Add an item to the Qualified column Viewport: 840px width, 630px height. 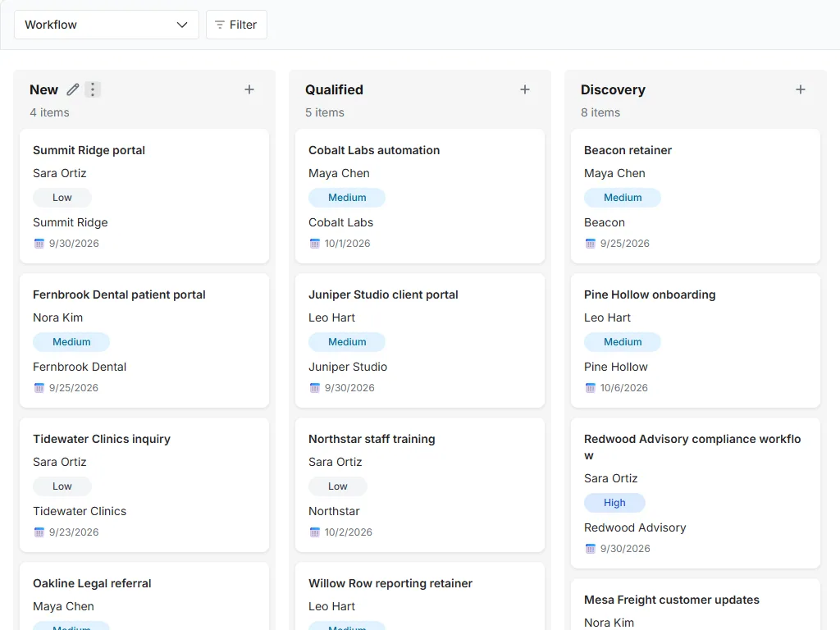tap(525, 89)
